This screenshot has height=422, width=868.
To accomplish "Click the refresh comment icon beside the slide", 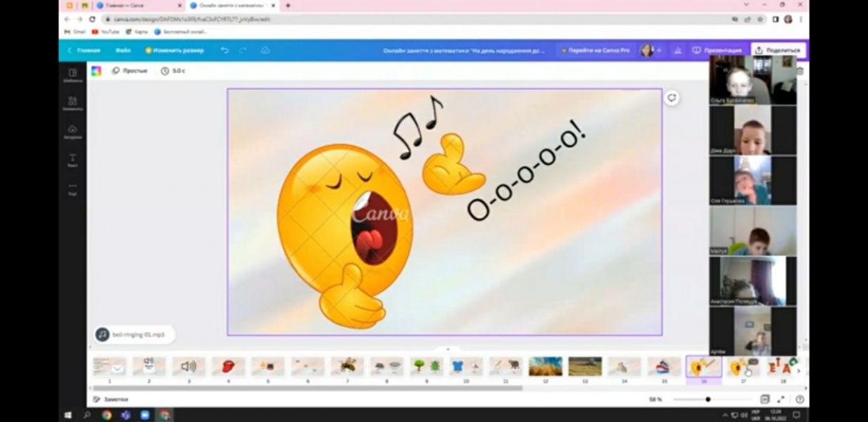I will (x=672, y=98).
